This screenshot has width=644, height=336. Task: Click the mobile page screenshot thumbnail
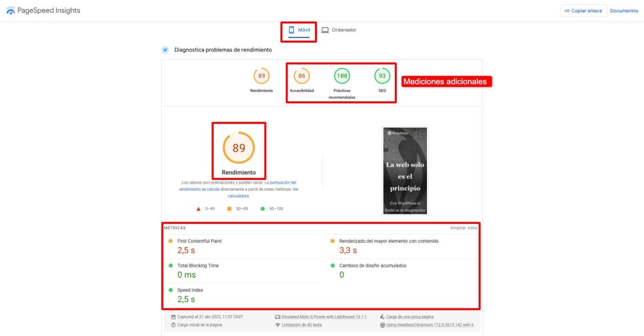(405, 171)
